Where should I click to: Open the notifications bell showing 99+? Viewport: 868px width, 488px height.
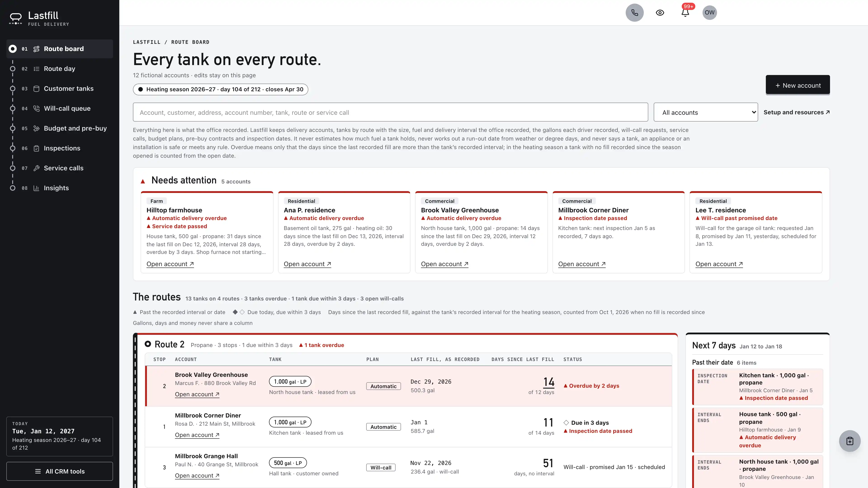[x=685, y=12]
